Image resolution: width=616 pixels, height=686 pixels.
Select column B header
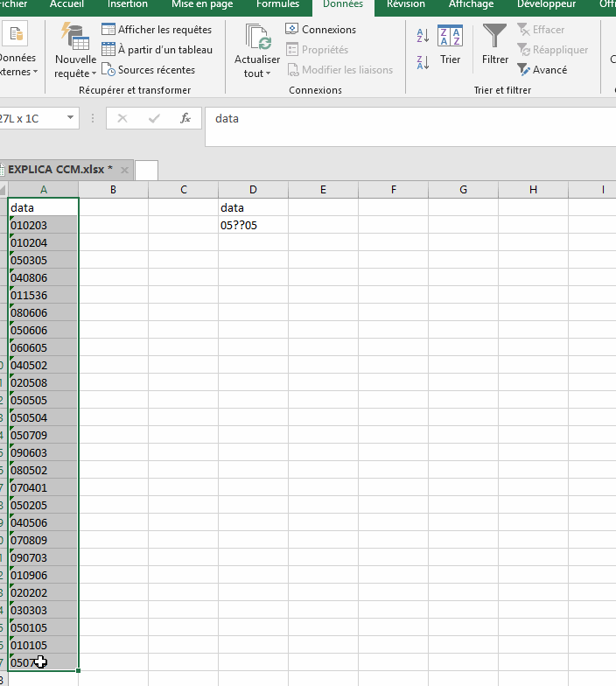tap(114, 189)
